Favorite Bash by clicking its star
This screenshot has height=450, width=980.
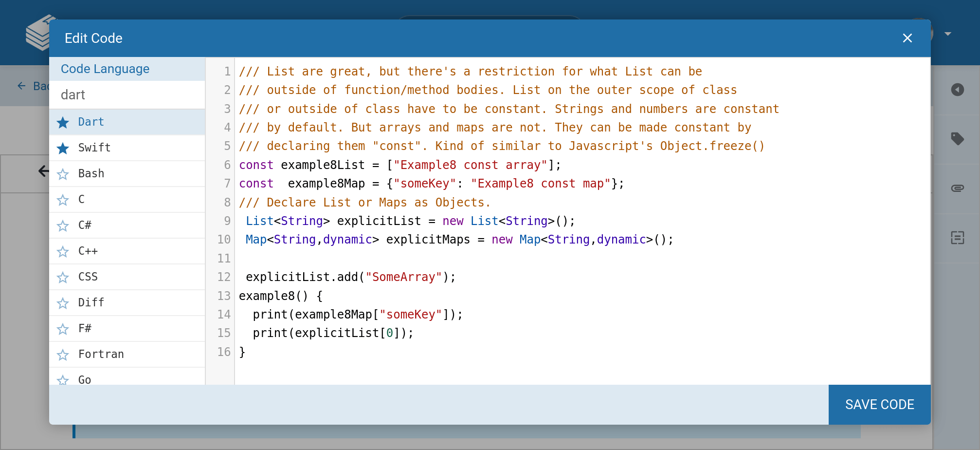[63, 174]
